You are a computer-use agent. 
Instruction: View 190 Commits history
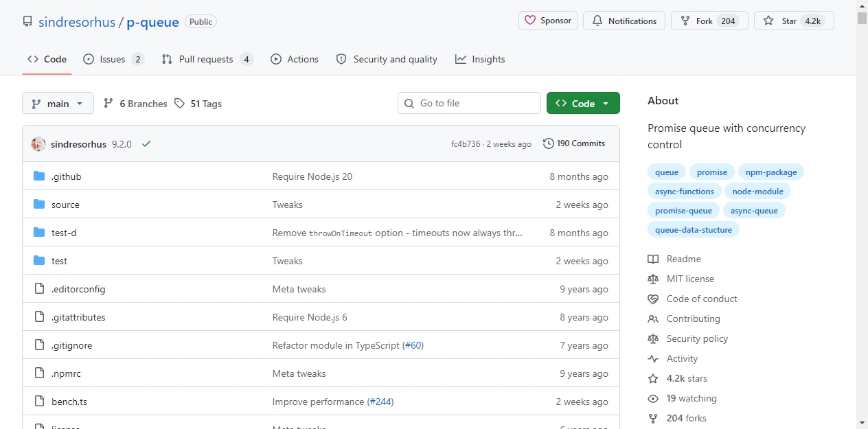tap(574, 143)
